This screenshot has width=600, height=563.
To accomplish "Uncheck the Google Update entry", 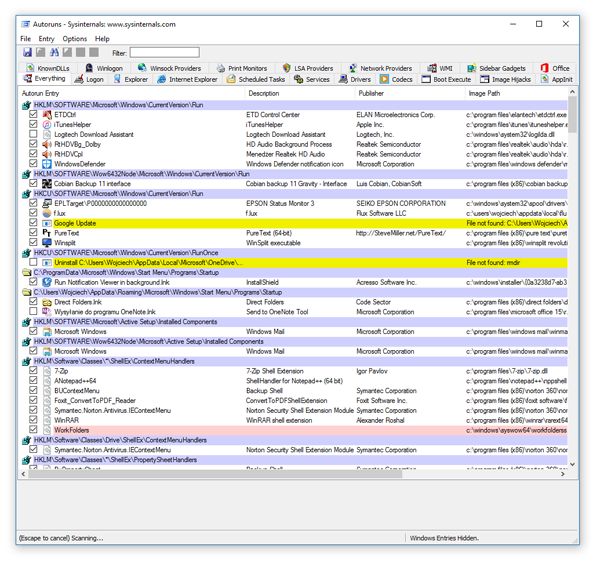I will pyautogui.click(x=33, y=222).
